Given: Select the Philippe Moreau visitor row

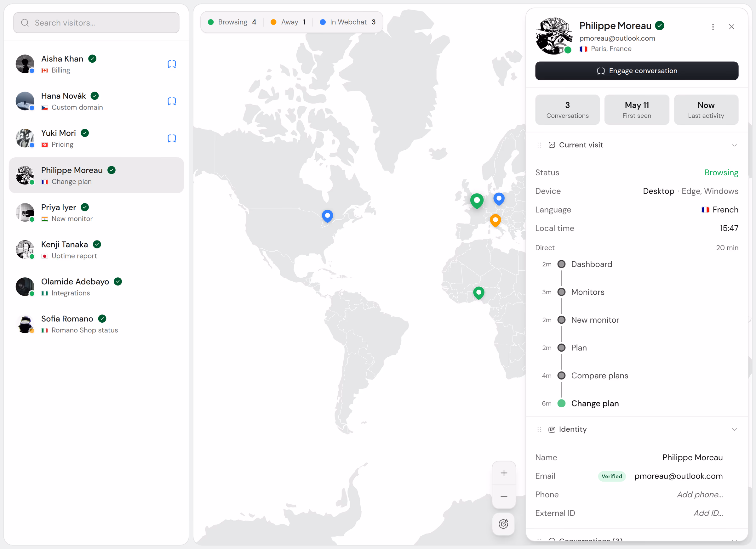Looking at the screenshot, I should (x=96, y=176).
